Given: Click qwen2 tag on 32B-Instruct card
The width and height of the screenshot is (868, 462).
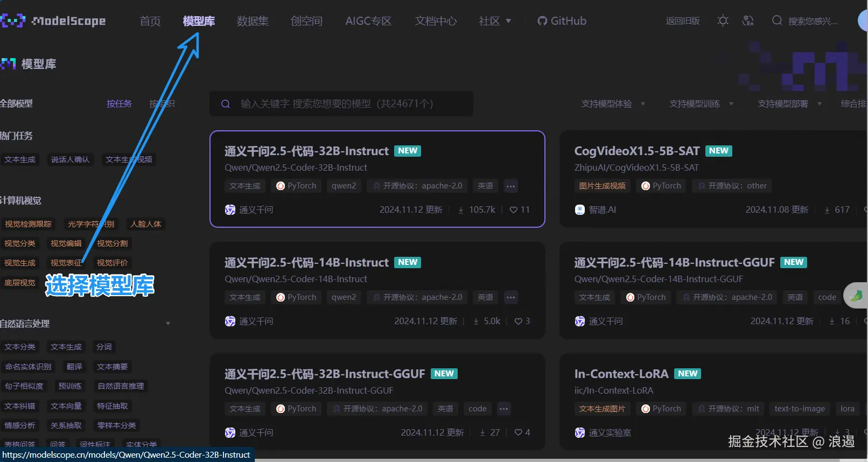Looking at the screenshot, I should tap(344, 186).
